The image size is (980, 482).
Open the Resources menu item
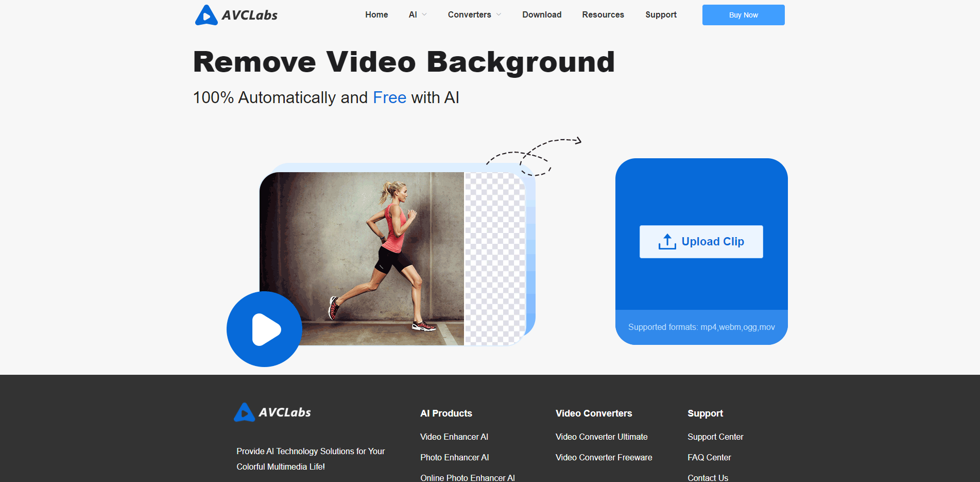click(603, 15)
